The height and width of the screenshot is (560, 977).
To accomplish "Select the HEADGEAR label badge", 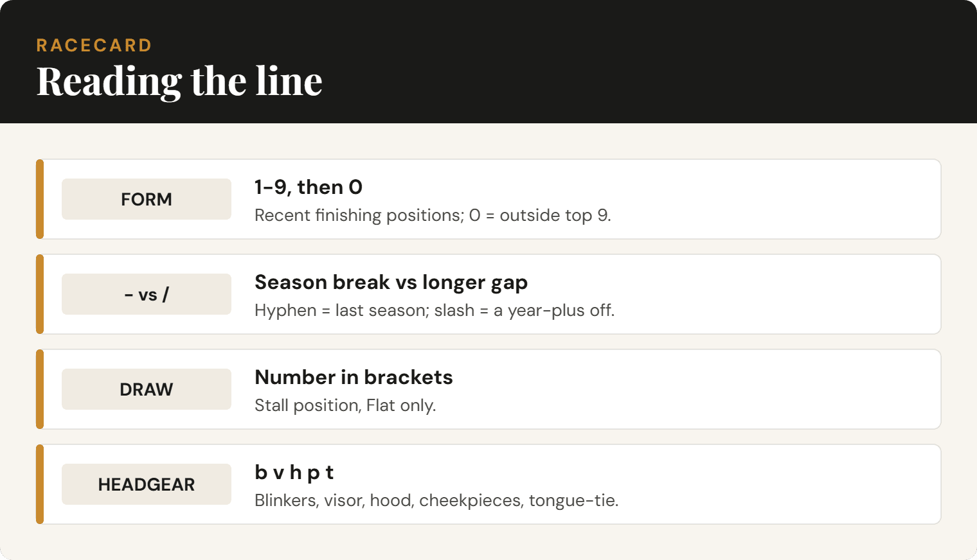I will [147, 484].
